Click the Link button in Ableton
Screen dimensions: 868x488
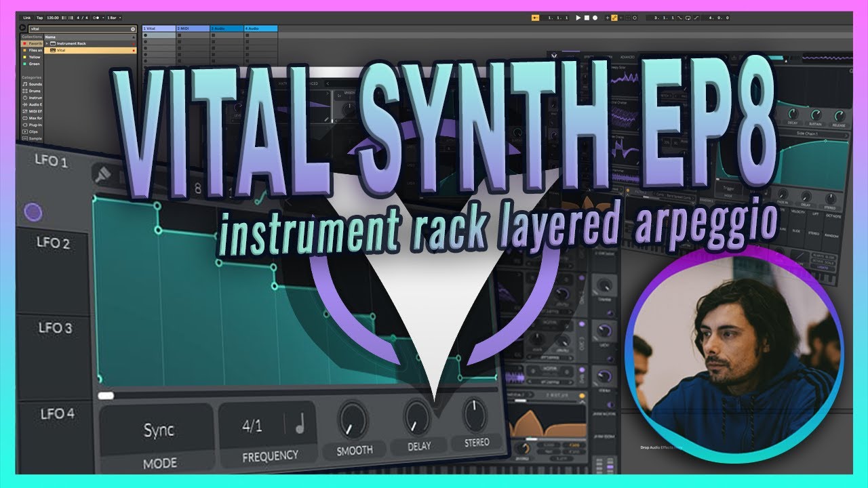[x=27, y=18]
